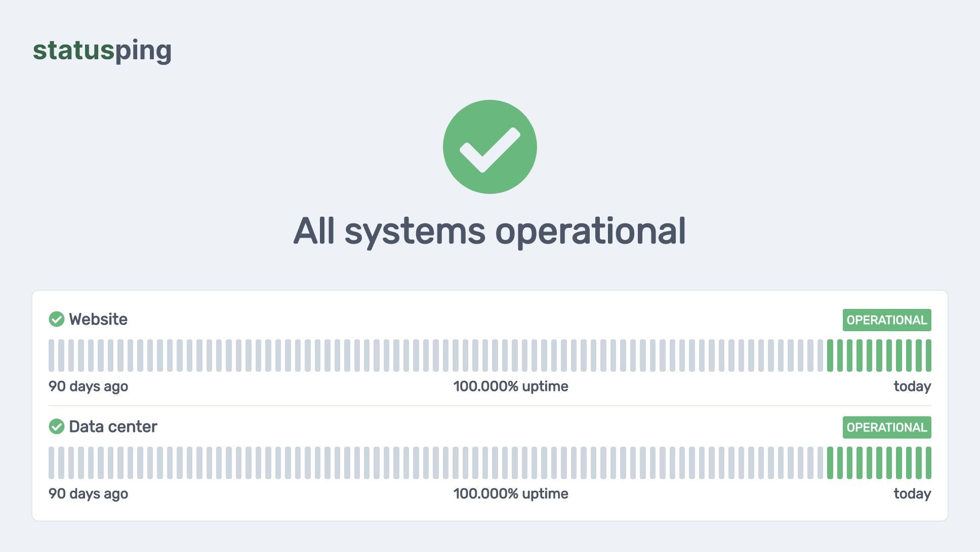Click the first green Data center bar
The image size is (980, 552).
coord(830,463)
